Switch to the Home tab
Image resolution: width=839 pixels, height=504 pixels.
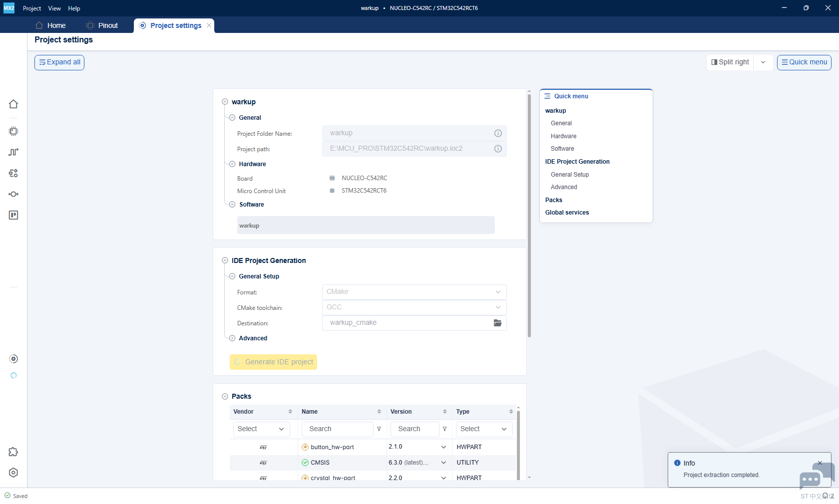pyautogui.click(x=51, y=25)
